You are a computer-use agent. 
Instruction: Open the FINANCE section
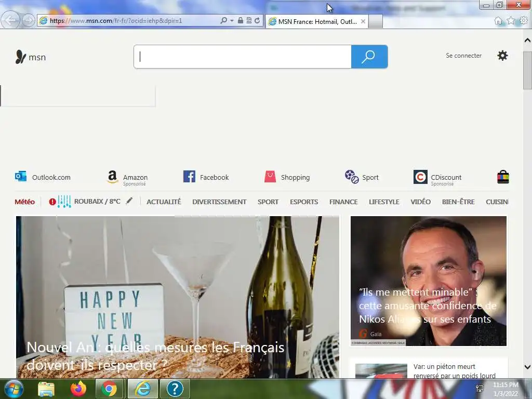343,202
